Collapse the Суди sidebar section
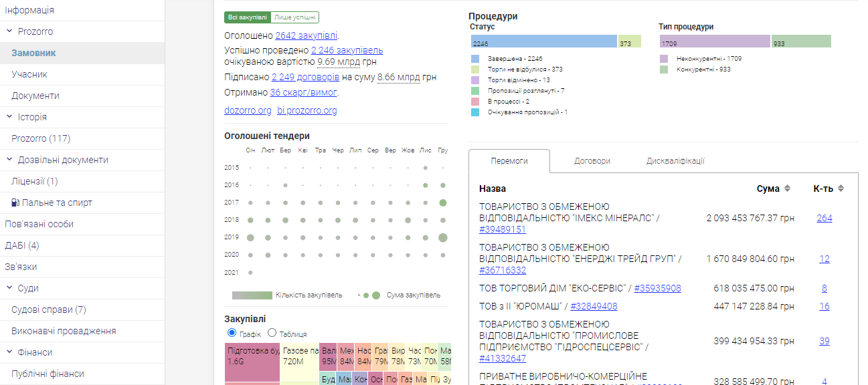The height and width of the screenshot is (385, 868). (x=10, y=288)
